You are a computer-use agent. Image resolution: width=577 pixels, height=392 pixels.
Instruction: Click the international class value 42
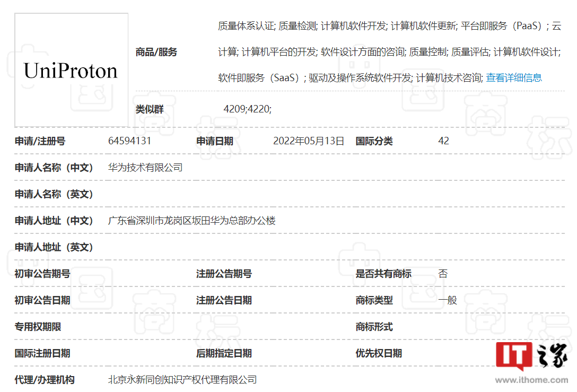443,141
